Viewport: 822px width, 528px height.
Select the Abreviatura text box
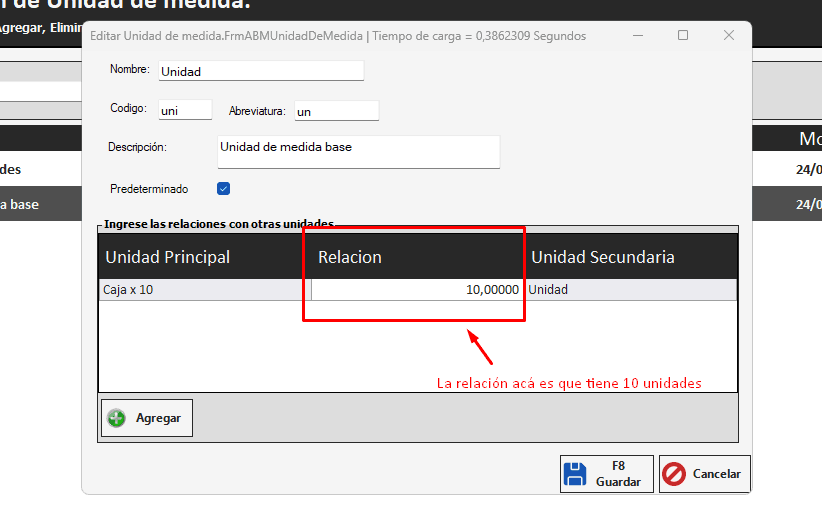click(335, 111)
